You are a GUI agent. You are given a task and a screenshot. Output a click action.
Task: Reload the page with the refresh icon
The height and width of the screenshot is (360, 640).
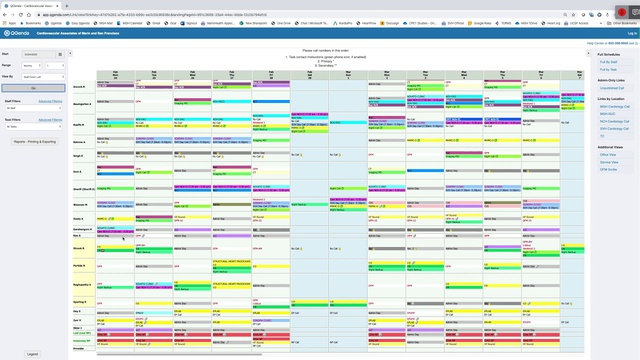pos(20,15)
